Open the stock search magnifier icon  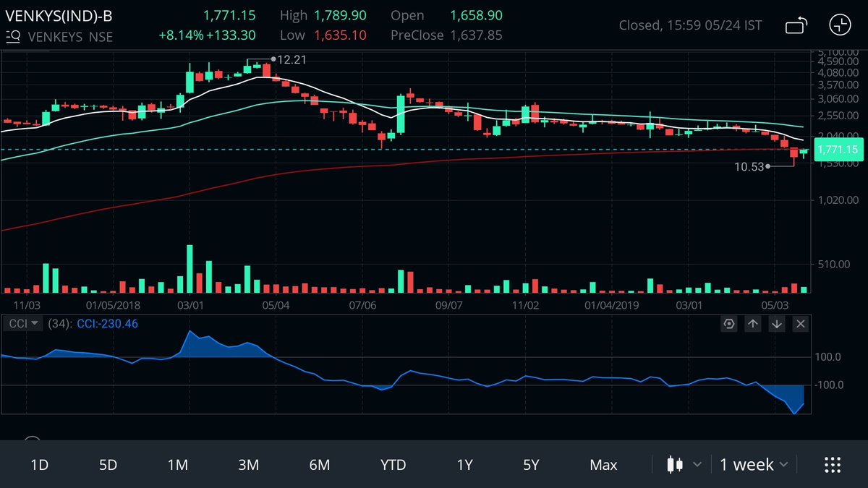click(x=12, y=36)
